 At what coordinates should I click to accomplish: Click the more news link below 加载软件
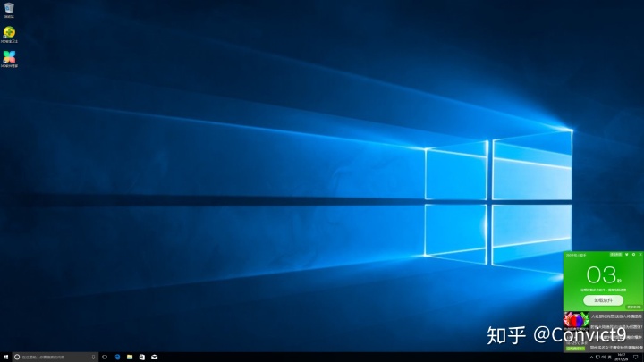(x=634, y=307)
